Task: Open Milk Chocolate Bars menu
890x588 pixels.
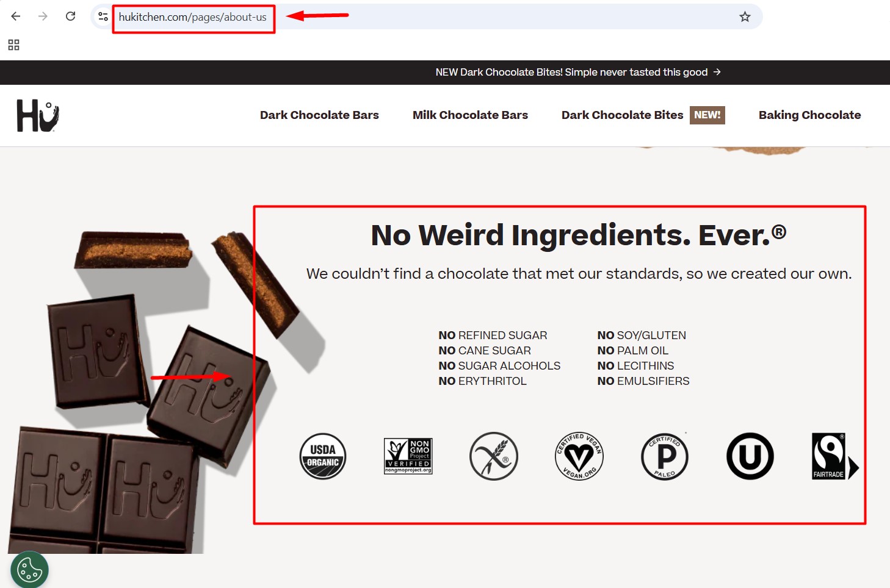Action: coord(470,115)
